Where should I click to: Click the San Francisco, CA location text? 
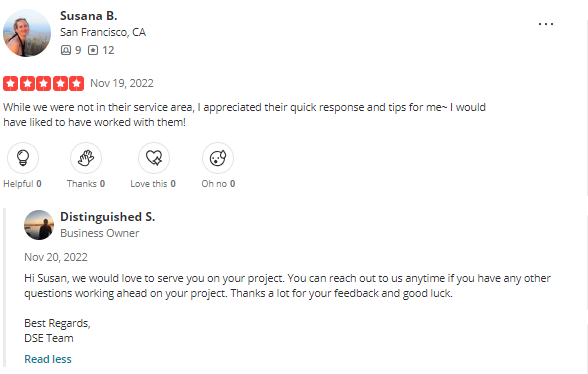coord(103,32)
